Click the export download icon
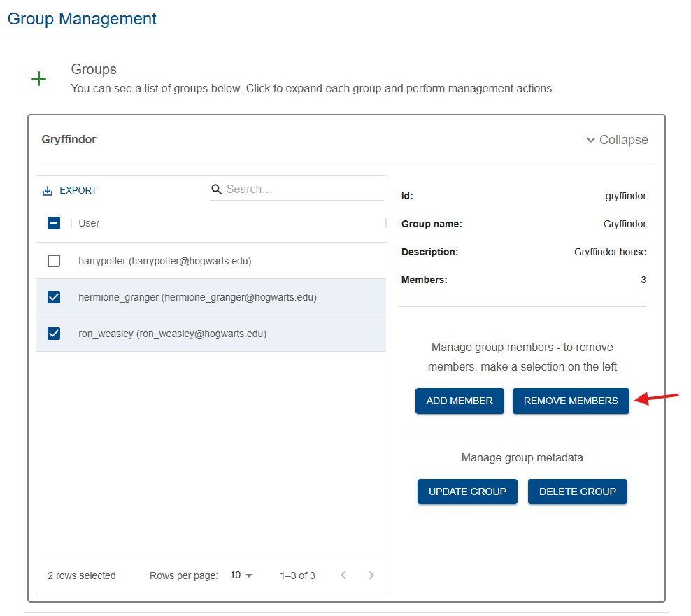Screen dimensions: 691x616 coord(48,191)
